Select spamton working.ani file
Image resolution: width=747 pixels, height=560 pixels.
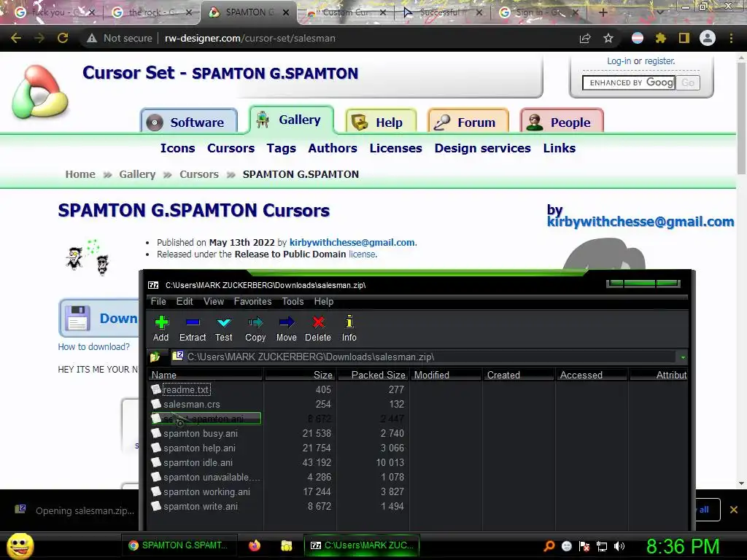click(206, 492)
